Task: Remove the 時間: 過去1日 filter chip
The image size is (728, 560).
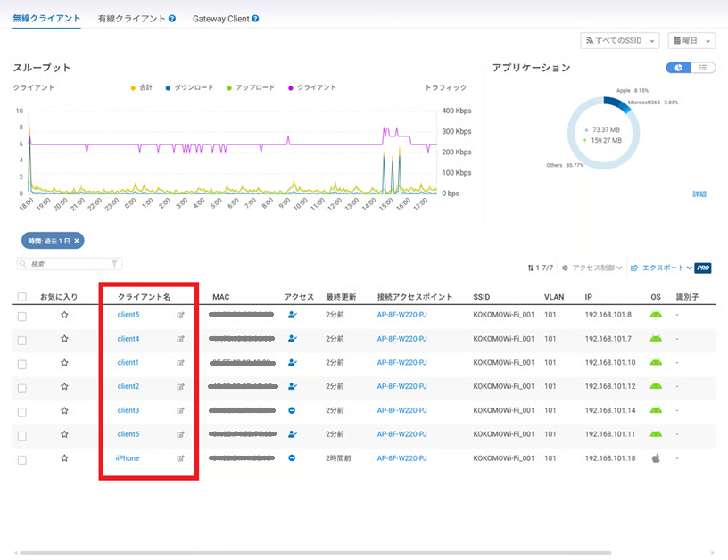Action: 77,241
